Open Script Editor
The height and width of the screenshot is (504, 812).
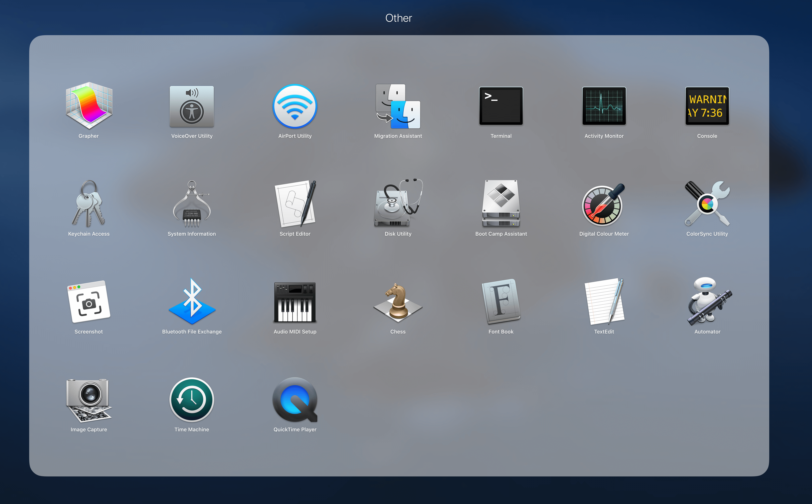pos(295,204)
